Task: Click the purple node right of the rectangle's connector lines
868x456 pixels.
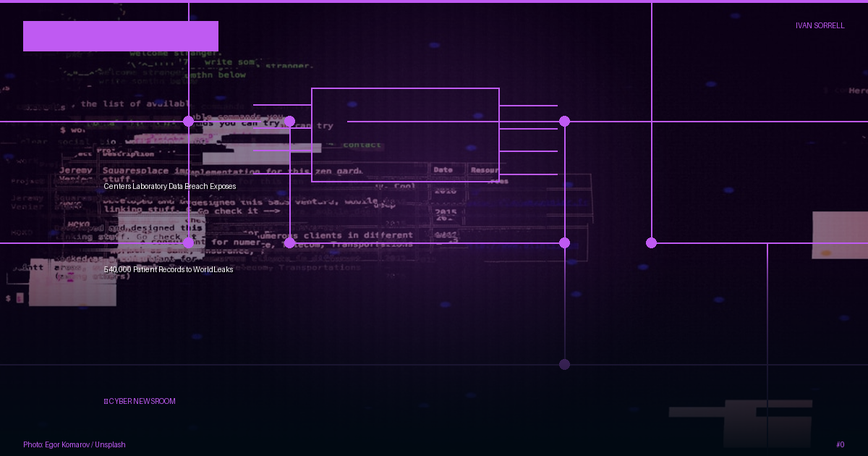Action: [564, 121]
